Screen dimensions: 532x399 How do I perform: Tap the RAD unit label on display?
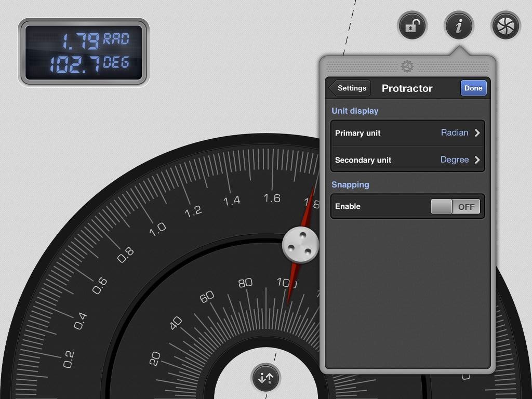click(116, 39)
